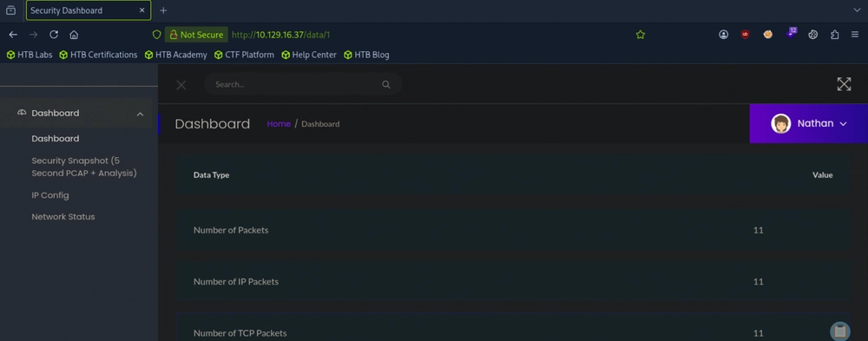Toggle fullscreen with the expand arrows icon
868x341 pixels.
844,84
